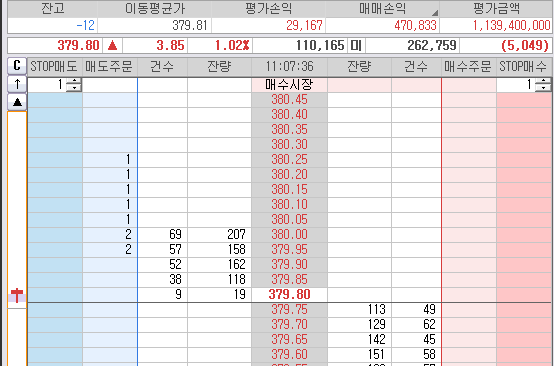This screenshot has width=554, height=366.
Task: Select price 379.95 in the ladder
Action: pos(289,250)
